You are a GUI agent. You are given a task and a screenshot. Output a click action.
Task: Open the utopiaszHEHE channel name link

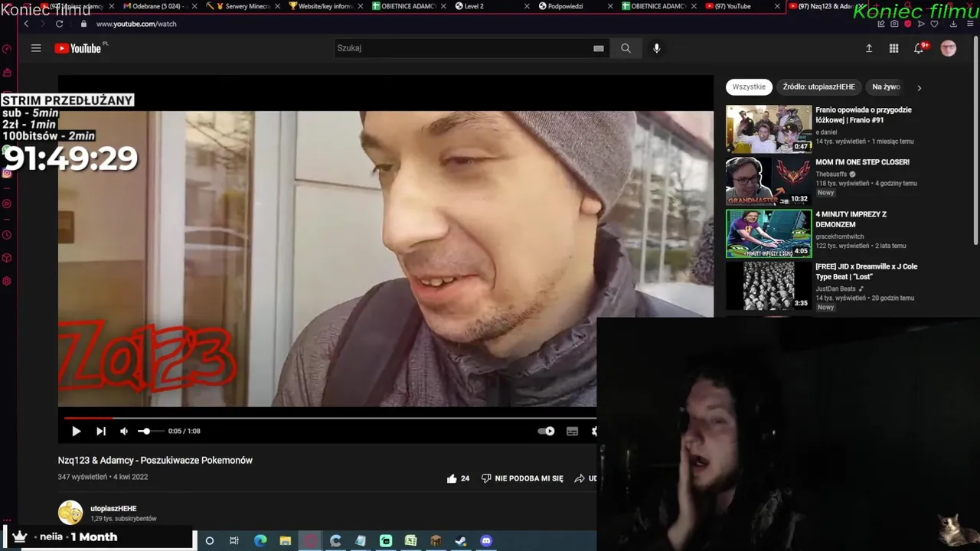113,508
